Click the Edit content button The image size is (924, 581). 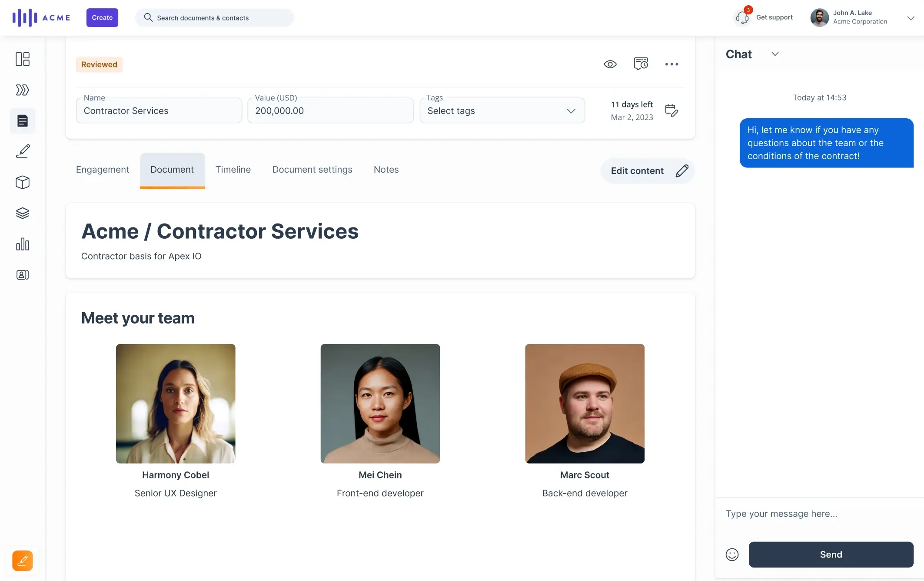pyautogui.click(x=647, y=170)
